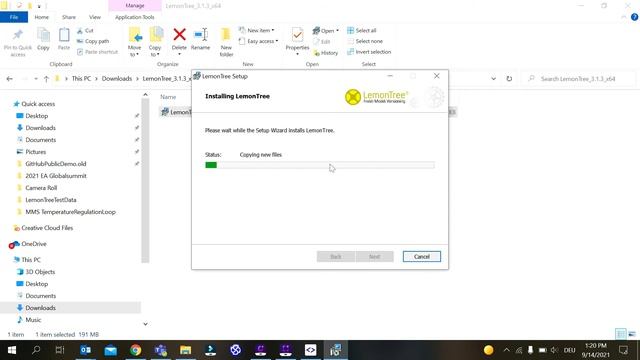Click This PC in the address breadcrumb
Viewport: 640px width, 360px height.
(x=81, y=79)
